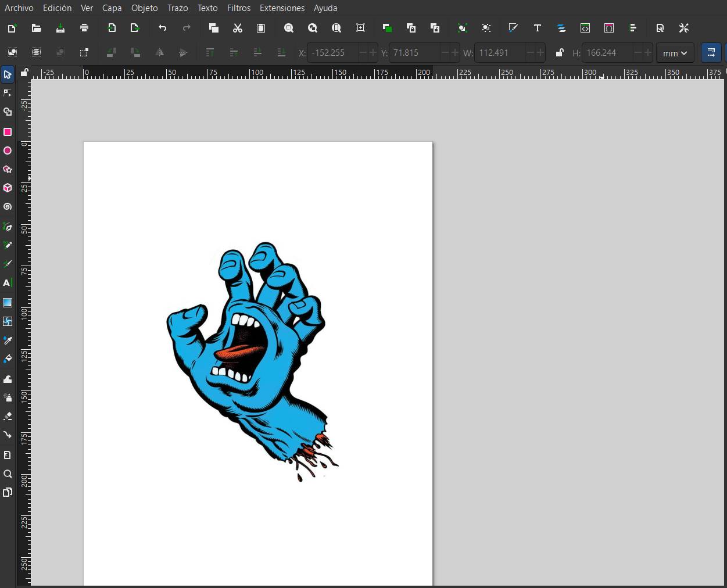Screen dimensions: 727x588
Task: Toggle the lock icon beside the rulers
Action: [24, 72]
